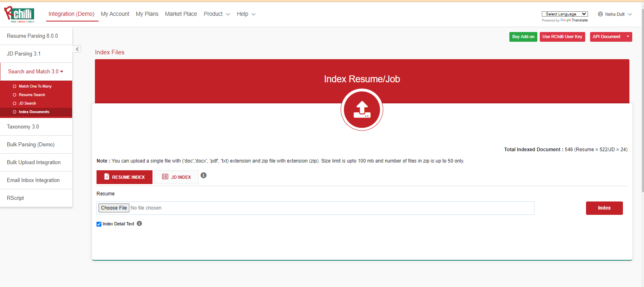Open the Select Language dropdown

(x=565, y=14)
